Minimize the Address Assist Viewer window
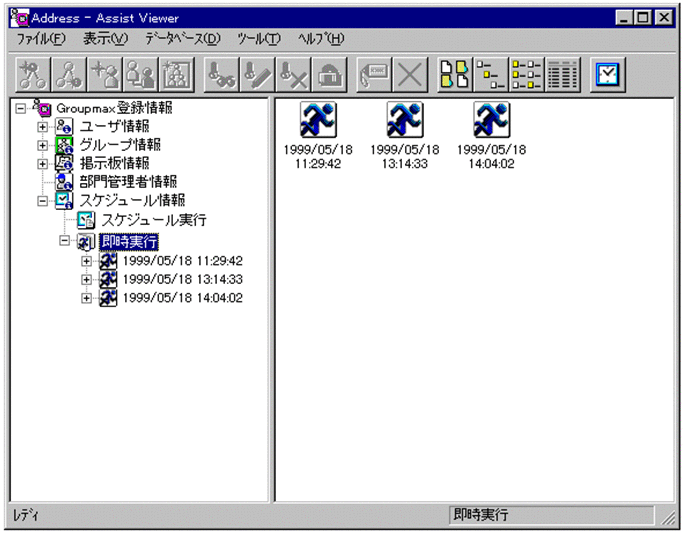This screenshot has height=537, width=685. pos(624,18)
